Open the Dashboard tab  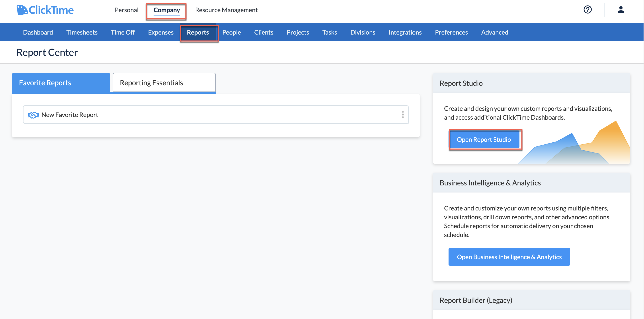tap(38, 32)
